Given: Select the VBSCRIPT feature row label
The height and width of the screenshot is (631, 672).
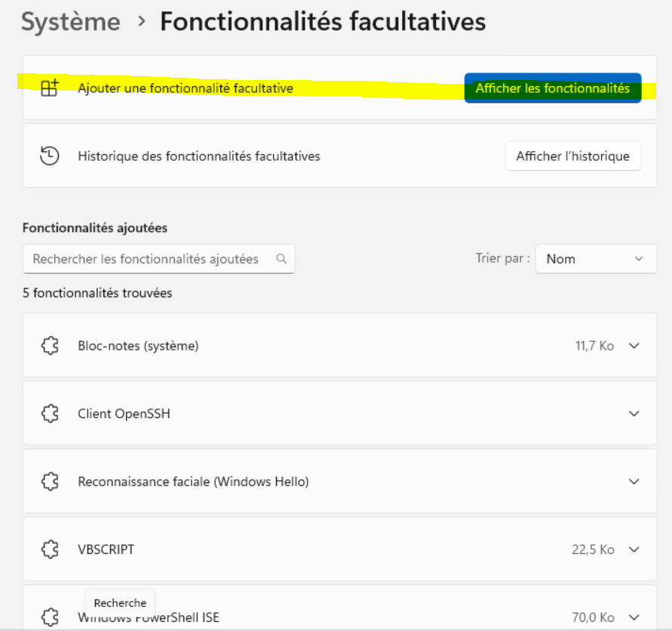Looking at the screenshot, I should pyautogui.click(x=106, y=549).
